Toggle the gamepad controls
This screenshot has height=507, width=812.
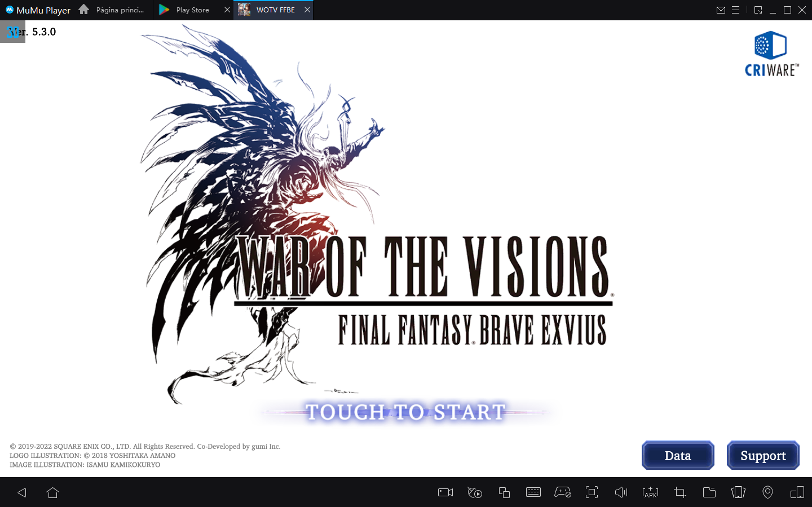pyautogui.click(x=562, y=492)
